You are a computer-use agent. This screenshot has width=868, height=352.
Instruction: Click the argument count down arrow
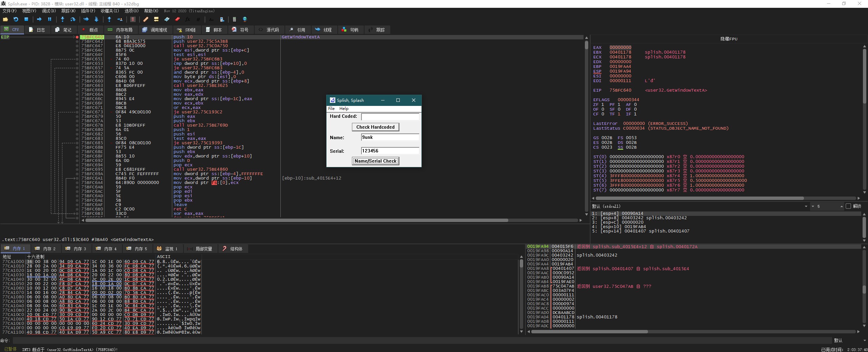point(813,206)
